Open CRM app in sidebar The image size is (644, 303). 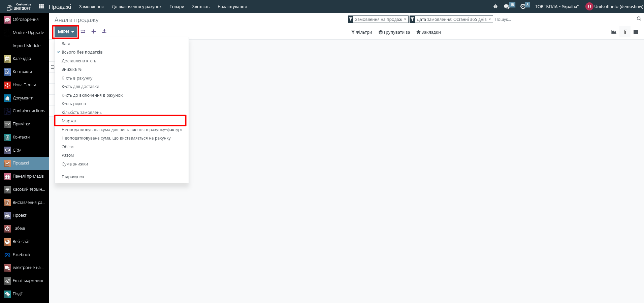point(17,150)
